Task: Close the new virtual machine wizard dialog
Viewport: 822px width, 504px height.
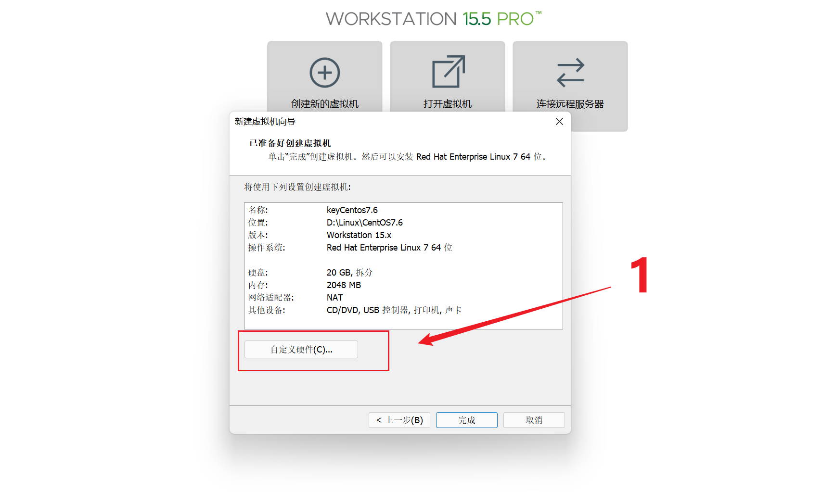Action: tap(559, 122)
